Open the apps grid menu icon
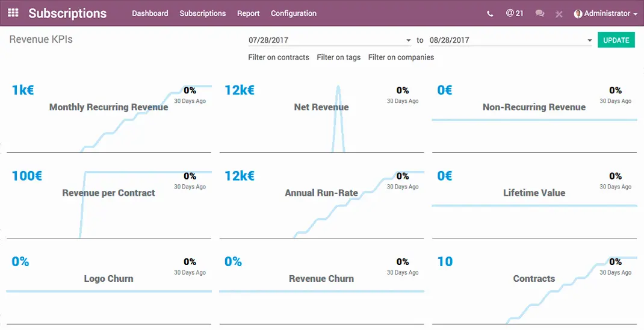Viewport: 644px width, 330px height. click(13, 13)
